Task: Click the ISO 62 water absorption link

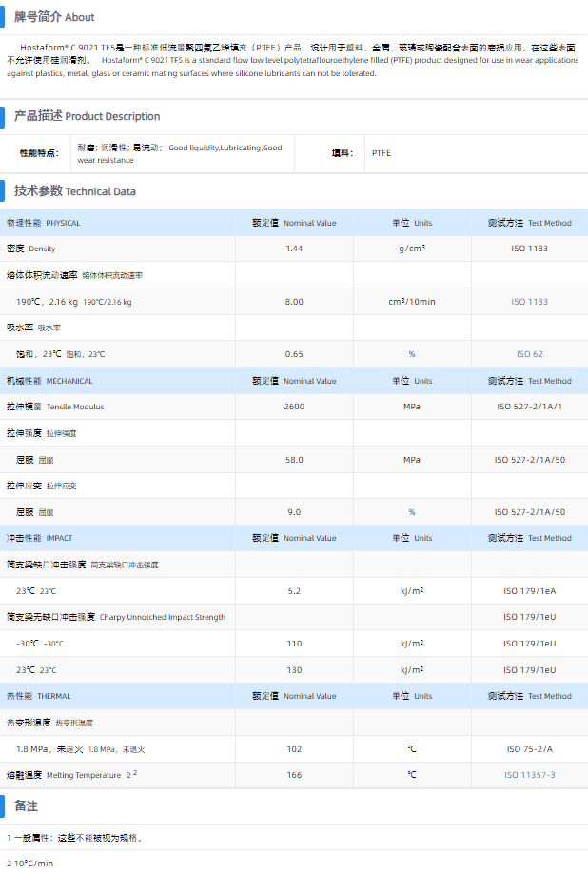Action: coord(529,354)
